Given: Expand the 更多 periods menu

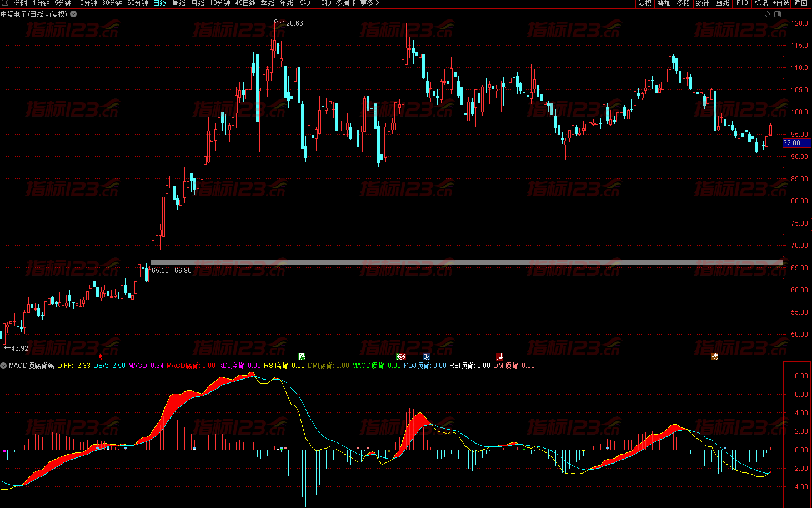Looking at the screenshot, I should coord(369,3).
